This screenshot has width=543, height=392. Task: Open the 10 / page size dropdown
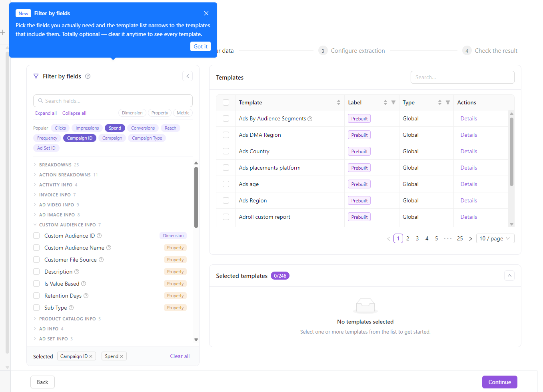click(495, 238)
